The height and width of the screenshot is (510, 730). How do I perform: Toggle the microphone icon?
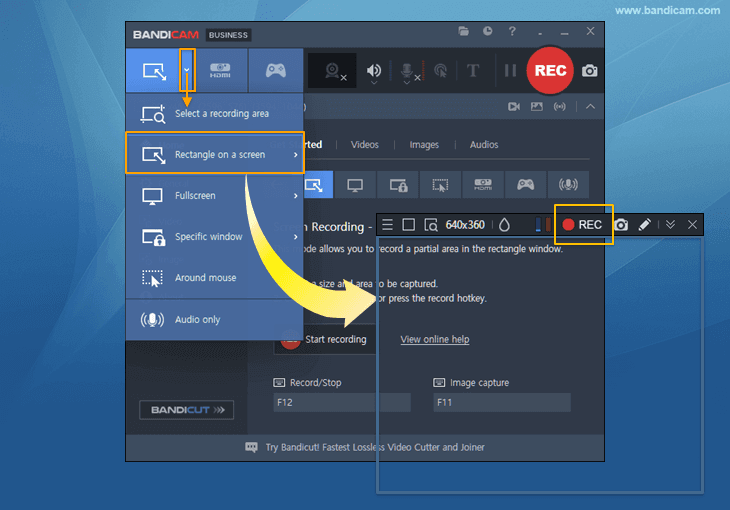click(x=407, y=71)
